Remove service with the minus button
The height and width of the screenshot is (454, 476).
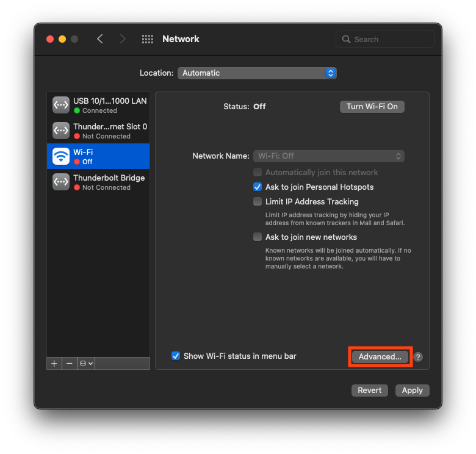point(70,363)
